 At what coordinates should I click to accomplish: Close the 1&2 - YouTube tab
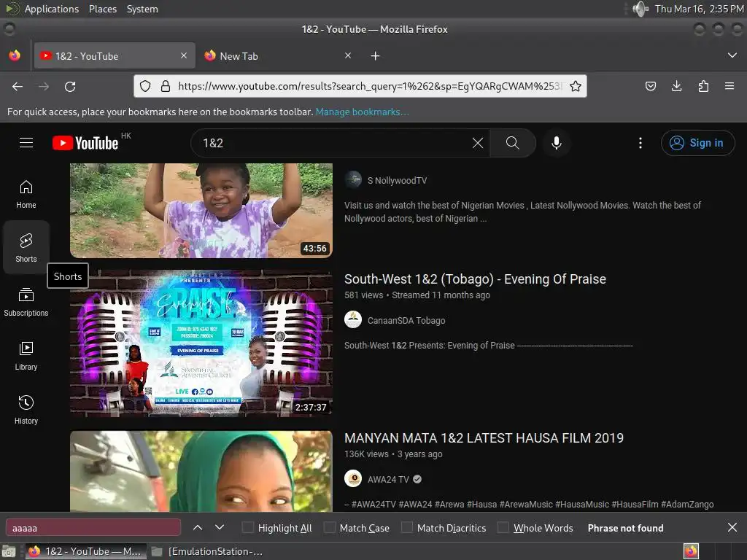pyautogui.click(x=184, y=55)
